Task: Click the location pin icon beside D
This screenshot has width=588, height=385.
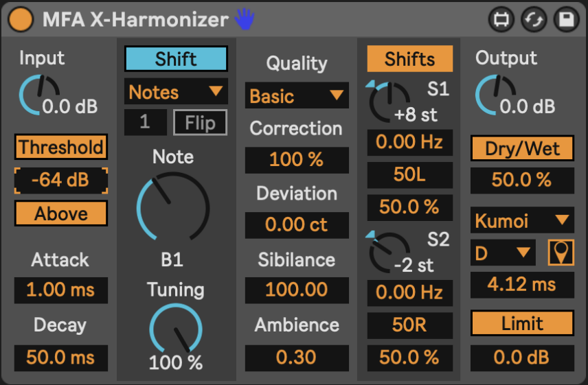Action: pos(561,253)
